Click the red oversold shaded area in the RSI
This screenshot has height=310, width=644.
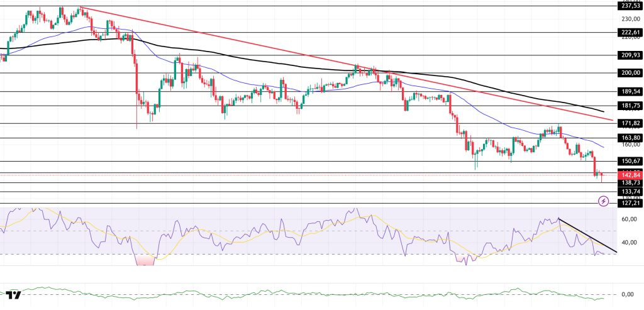[145, 260]
